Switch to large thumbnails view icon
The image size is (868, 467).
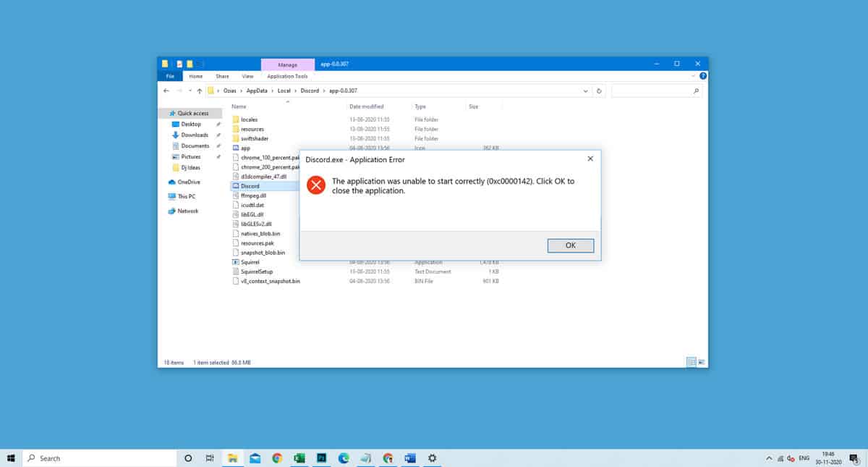click(701, 362)
